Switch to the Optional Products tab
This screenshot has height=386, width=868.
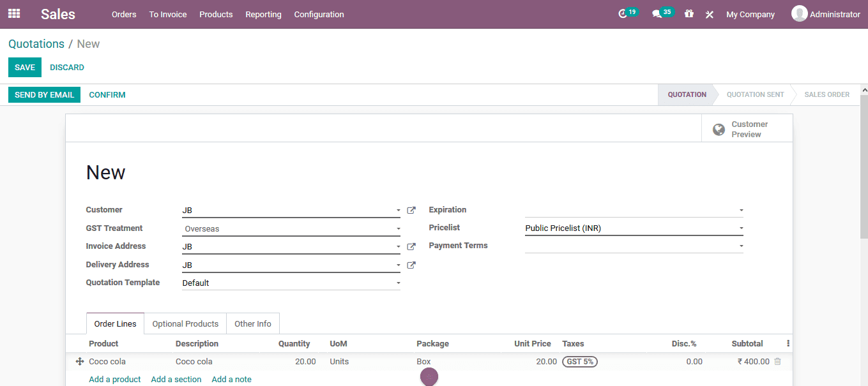(185, 323)
